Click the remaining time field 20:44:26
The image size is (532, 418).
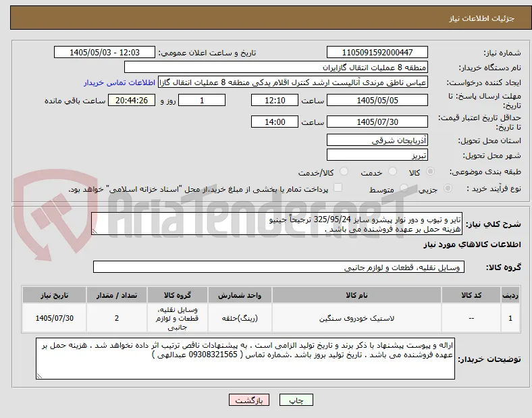132,101
